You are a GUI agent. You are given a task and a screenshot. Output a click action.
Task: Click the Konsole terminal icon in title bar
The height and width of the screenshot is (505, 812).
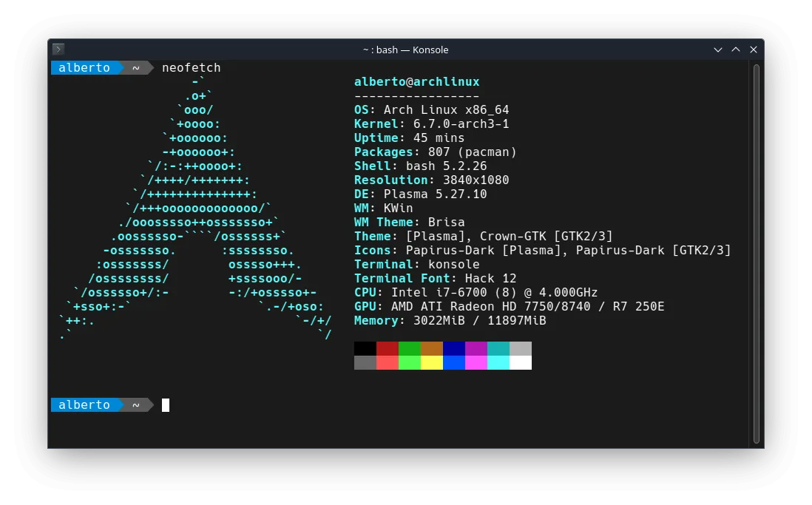click(x=58, y=50)
